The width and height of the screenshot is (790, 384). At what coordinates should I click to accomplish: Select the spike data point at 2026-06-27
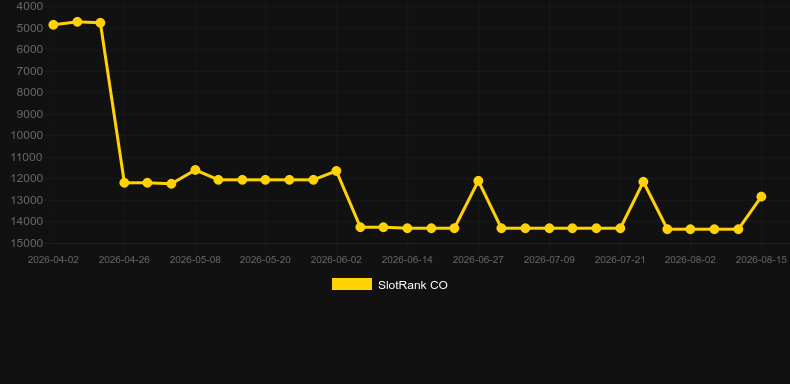point(478,181)
